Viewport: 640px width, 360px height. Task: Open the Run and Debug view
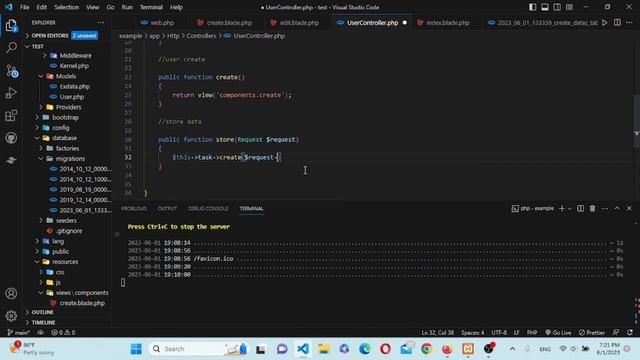(11, 93)
